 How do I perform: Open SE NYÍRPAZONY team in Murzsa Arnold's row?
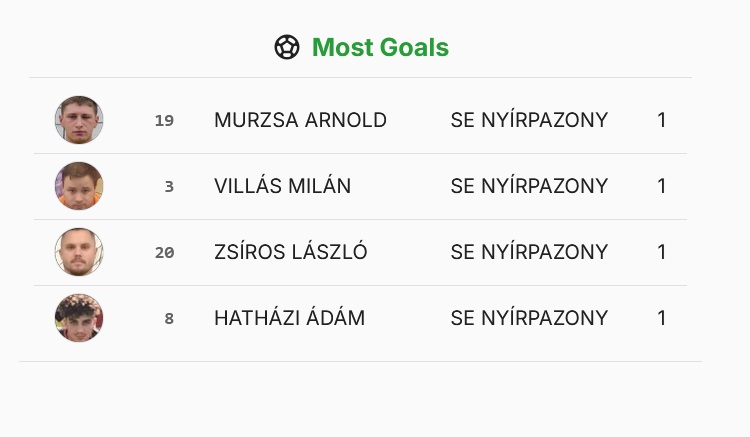529,120
